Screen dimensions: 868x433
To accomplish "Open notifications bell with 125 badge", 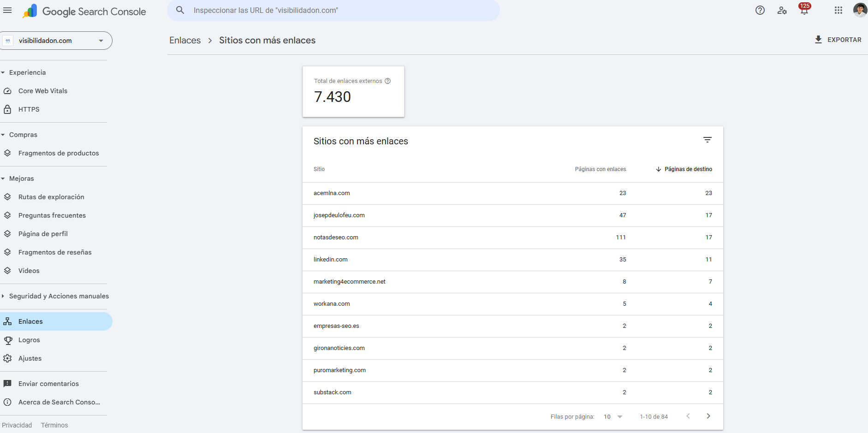I will (804, 10).
